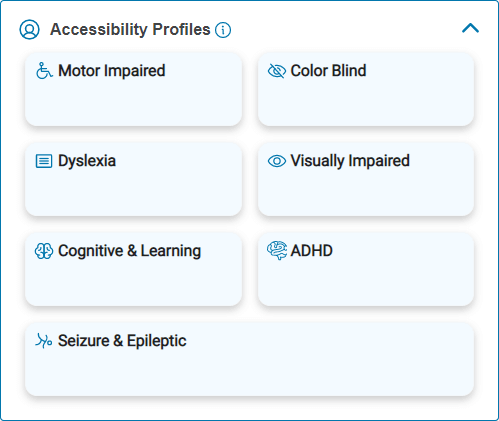Collapse the Accessibility Profiles section with chevron
This screenshot has width=499, height=421.
(470, 28)
